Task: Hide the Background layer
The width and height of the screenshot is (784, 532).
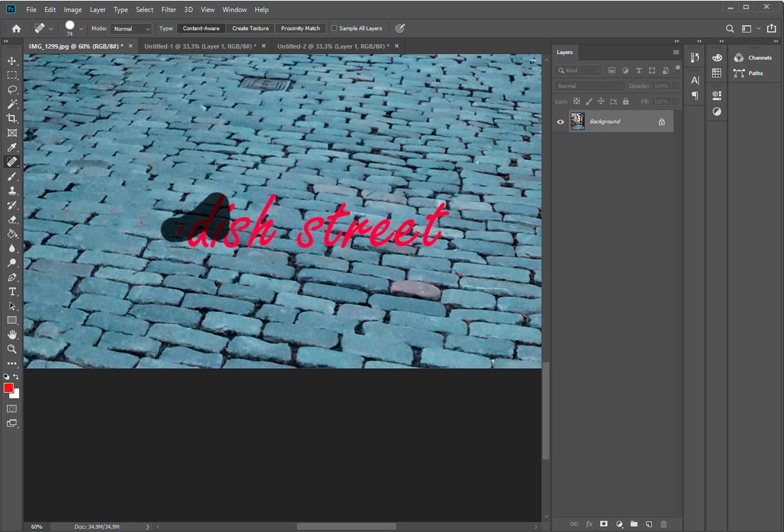Action: point(560,121)
